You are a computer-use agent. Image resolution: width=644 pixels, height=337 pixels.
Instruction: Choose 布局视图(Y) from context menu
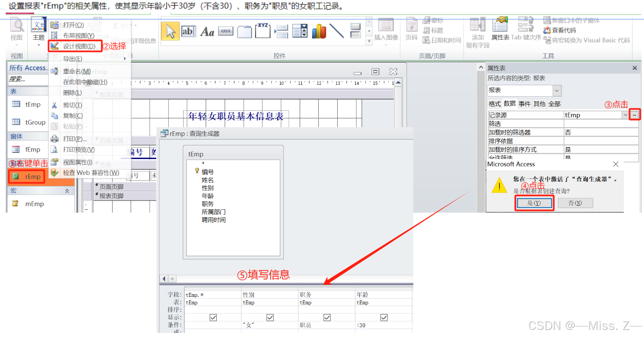pos(90,36)
